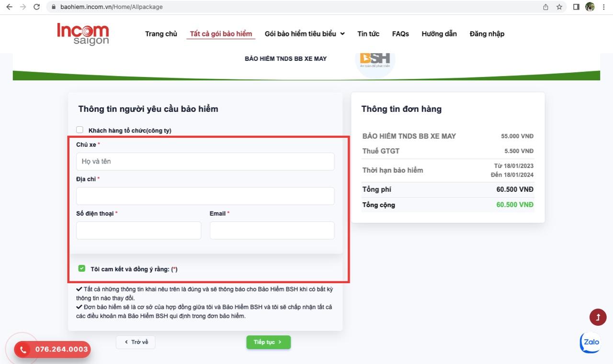Click the Họ và tên input field

point(205,162)
